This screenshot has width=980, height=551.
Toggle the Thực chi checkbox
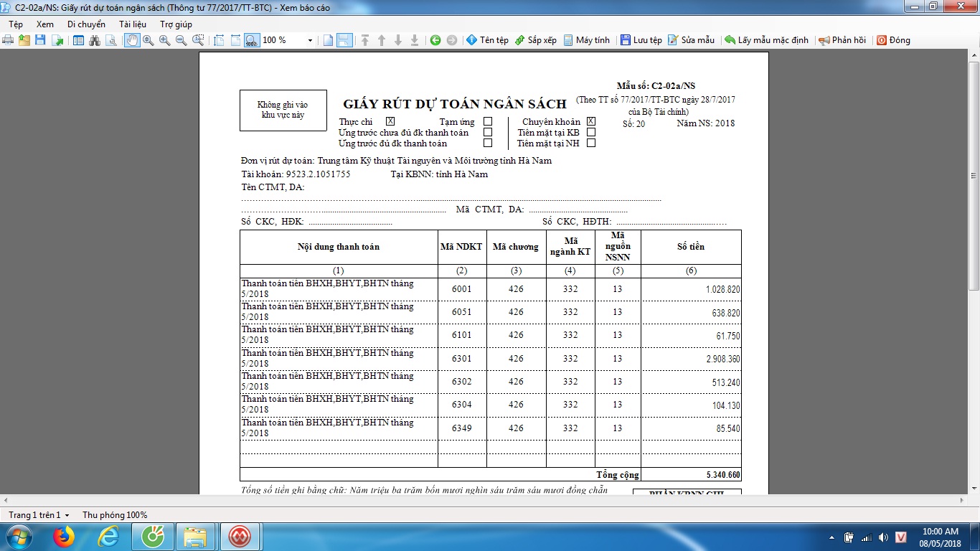click(x=390, y=121)
